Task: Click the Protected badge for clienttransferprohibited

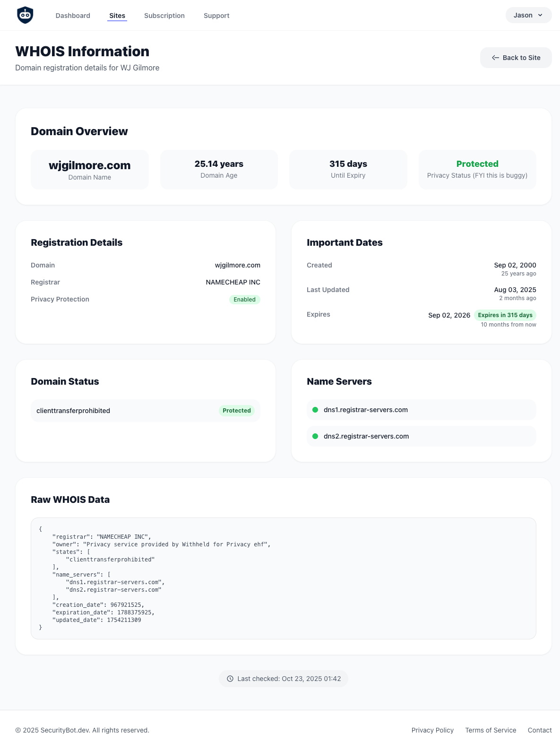Action: pos(236,410)
